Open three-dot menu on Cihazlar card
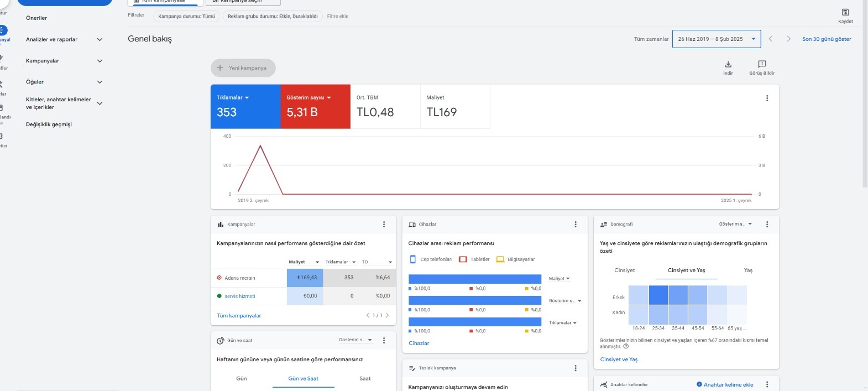The width and height of the screenshot is (868, 391). pos(576,225)
